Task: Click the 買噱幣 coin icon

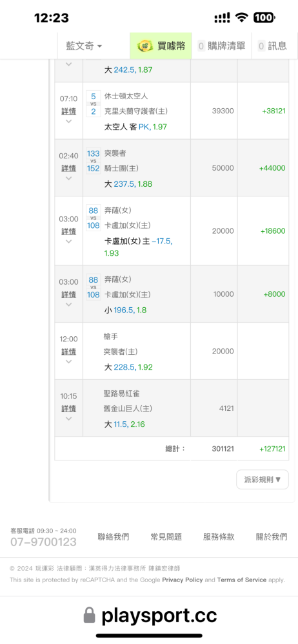Action: [145, 46]
